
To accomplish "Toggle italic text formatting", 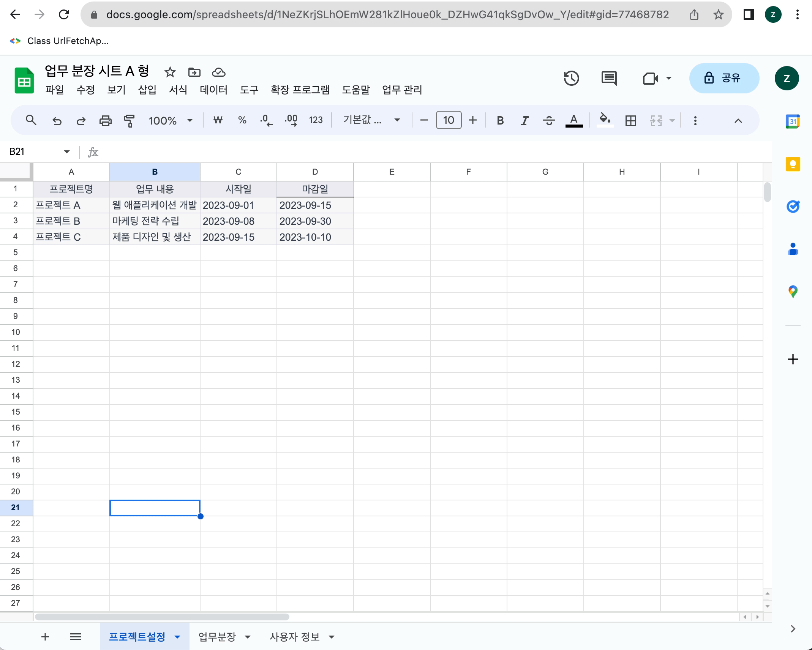I will 524,121.
